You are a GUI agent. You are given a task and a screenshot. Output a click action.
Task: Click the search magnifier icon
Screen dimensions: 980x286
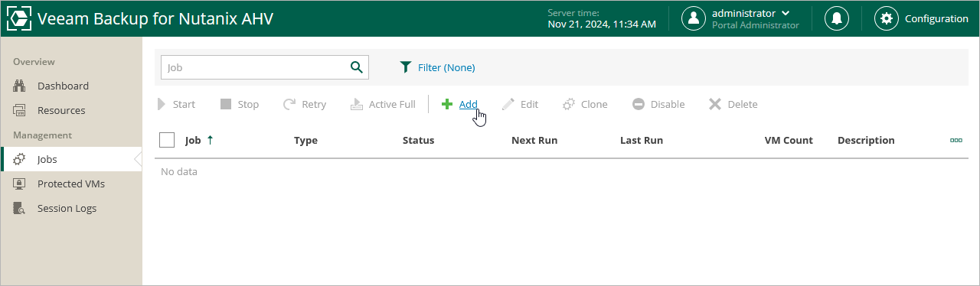coord(356,67)
